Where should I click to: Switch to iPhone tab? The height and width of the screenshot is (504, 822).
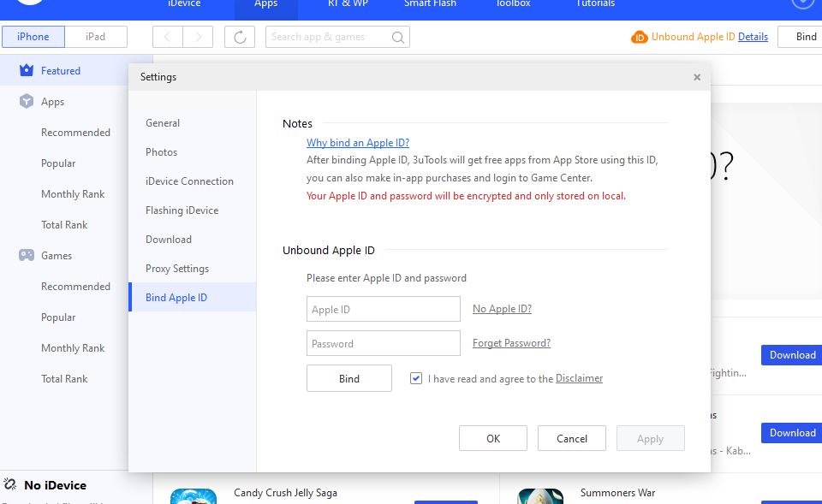[x=33, y=37]
